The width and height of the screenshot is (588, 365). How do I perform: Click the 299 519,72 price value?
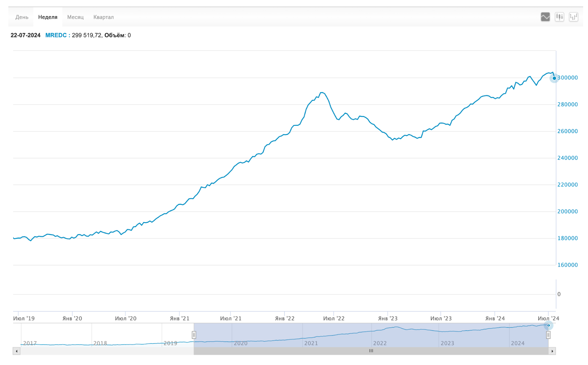[x=87, y=35]
